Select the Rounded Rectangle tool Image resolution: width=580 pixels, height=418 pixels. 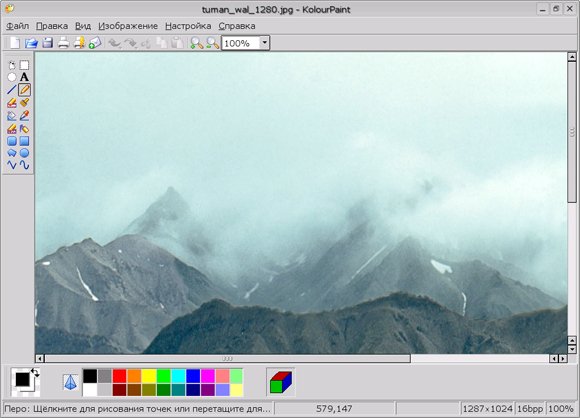[x=12, y=141]
